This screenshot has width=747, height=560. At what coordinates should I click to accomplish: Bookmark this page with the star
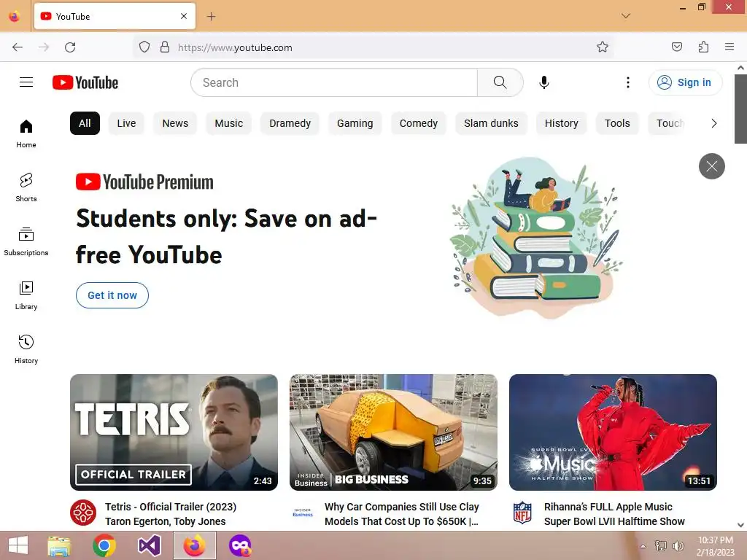tap(602, 47)
